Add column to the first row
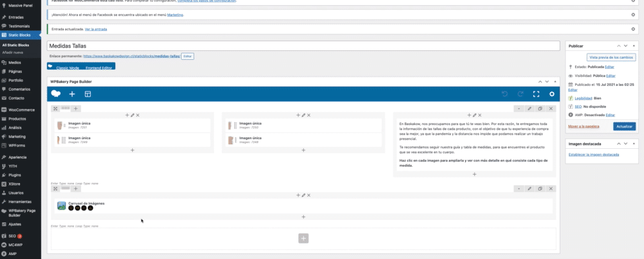 click(75, 108)
